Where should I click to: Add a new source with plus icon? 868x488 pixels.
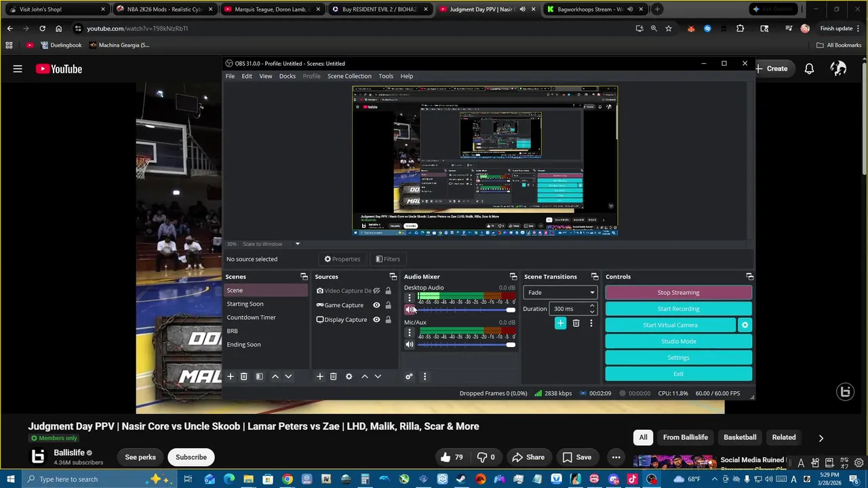pos(320,376)
